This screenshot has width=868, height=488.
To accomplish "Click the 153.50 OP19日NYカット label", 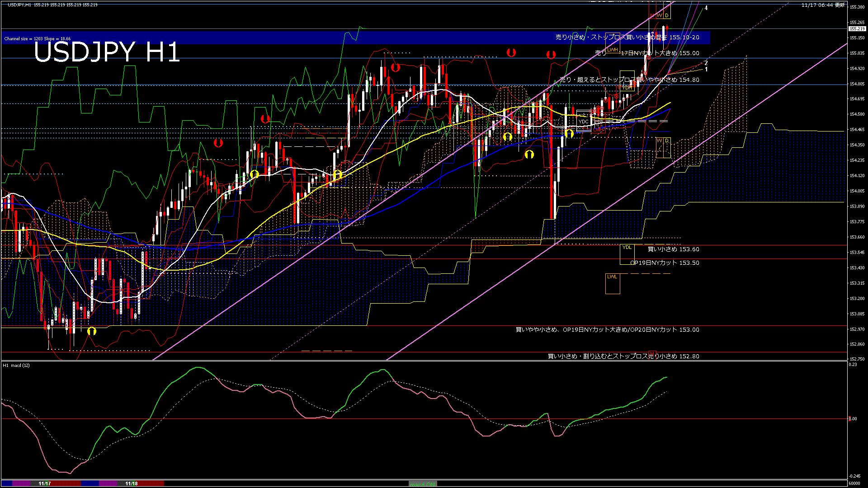I will [665, 263].
